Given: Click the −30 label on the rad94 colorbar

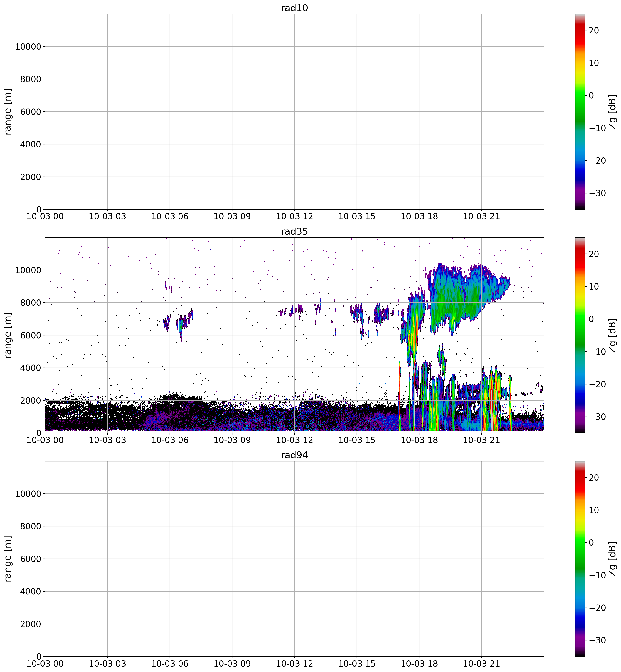Looking at the screenshot, I should [x=597, y=640].
